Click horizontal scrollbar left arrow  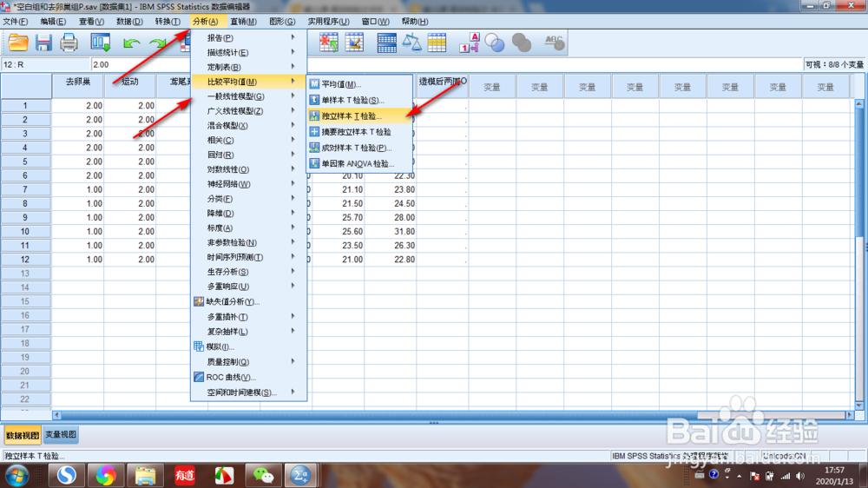pos(56,415)
